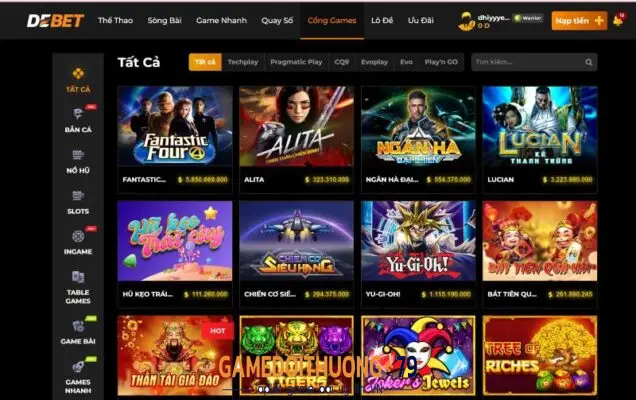Switch to the Techplay provider tab
Screen dimensions: 636x400
click(x=243, y=62)
